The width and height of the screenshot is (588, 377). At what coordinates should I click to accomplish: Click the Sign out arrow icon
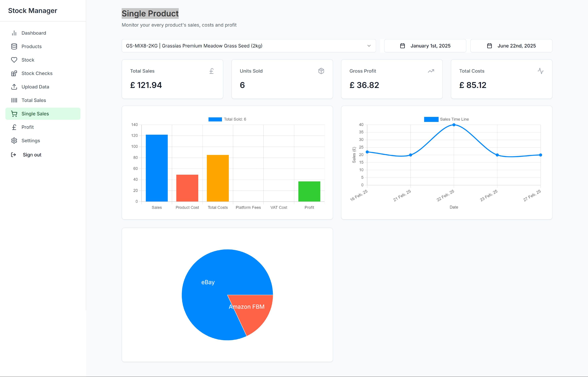click(13, 155)
